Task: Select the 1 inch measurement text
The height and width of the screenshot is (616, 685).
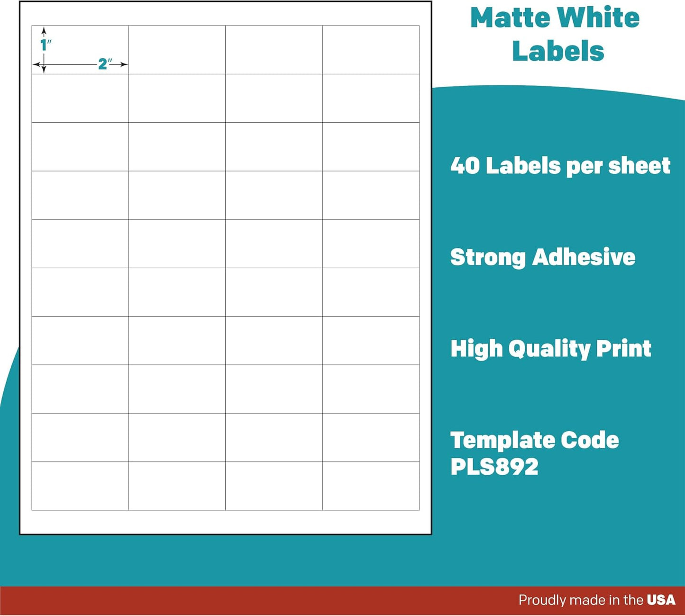Action: tap(45, 44)
